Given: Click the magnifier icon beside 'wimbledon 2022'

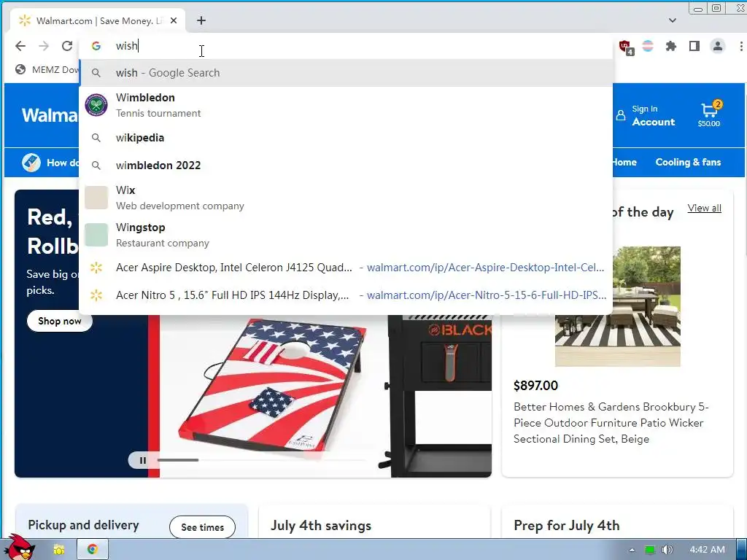Looking at the screenshot, I should click(96, 166).
